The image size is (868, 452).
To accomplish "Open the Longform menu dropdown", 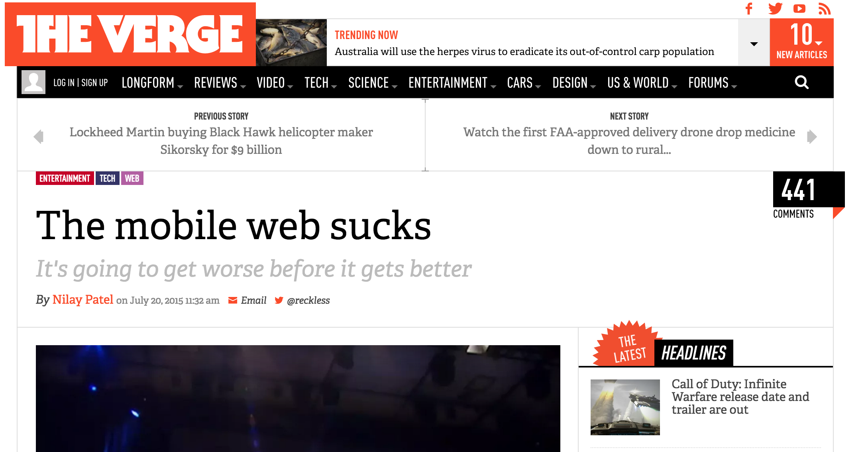I will click(x=152, y=83).
